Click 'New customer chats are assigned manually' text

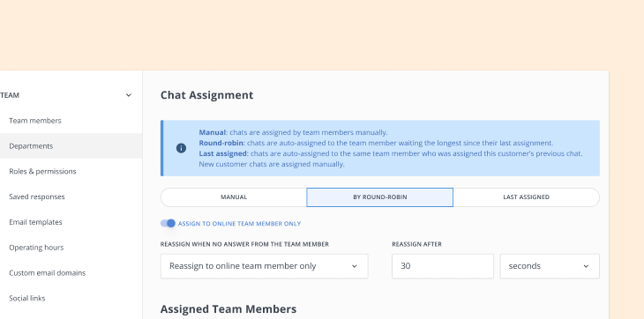tap(272, 165)
